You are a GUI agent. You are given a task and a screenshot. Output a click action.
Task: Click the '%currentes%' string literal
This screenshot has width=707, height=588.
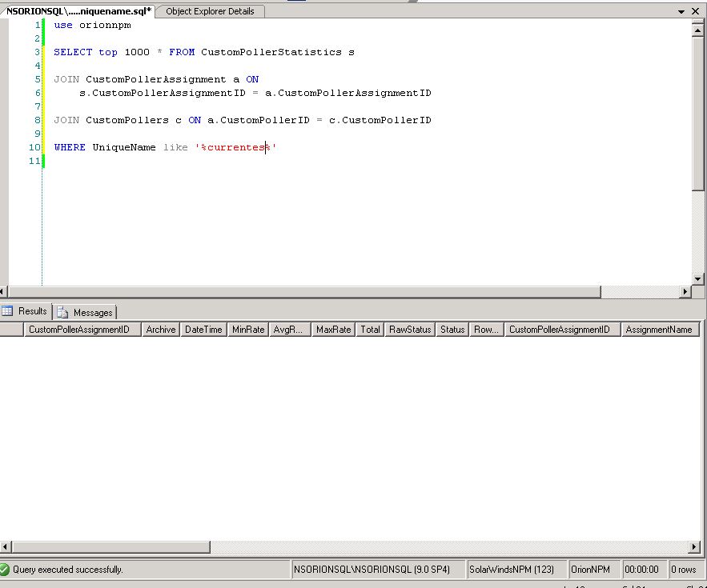pos(236,147)
